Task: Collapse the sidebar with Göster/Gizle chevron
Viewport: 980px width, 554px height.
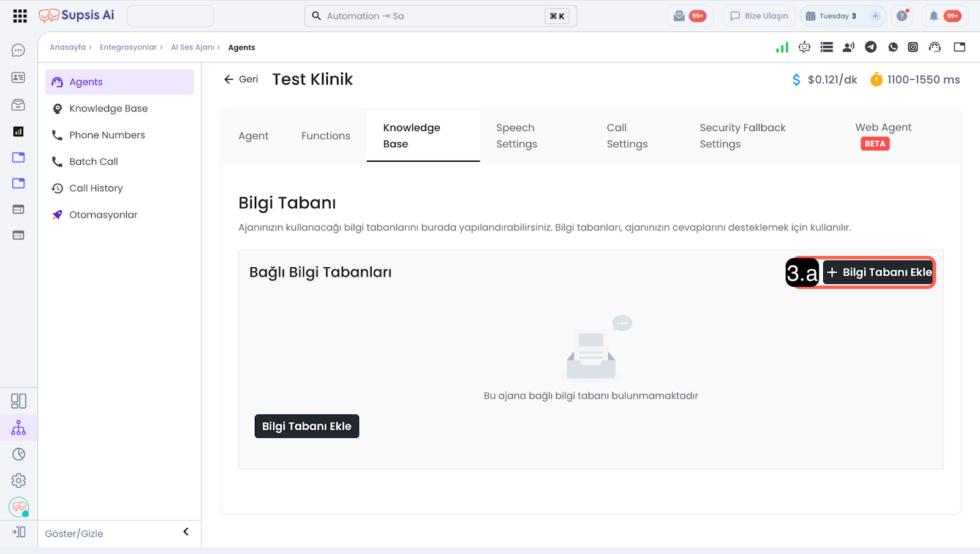Action: [186, 532]
